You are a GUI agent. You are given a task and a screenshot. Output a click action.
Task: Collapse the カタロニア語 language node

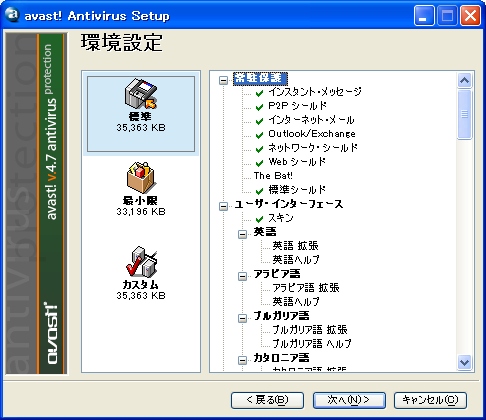pyautogui.click(x=242, y=360)
